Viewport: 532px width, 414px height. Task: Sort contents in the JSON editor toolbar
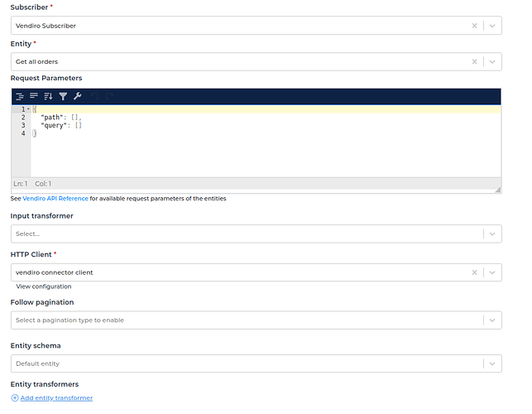tap(48, 96)
